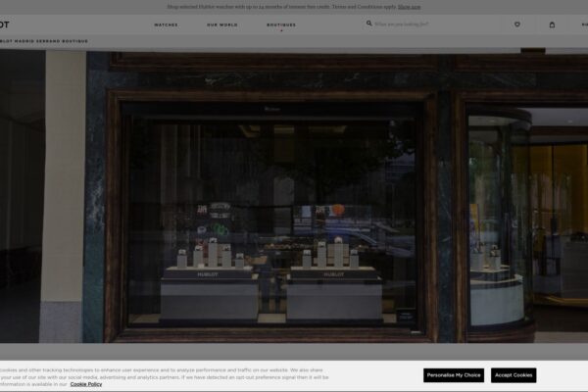Click the Personalise My Choice button
The height and width of the screenshot is (392, 588).
coord(454,375)
